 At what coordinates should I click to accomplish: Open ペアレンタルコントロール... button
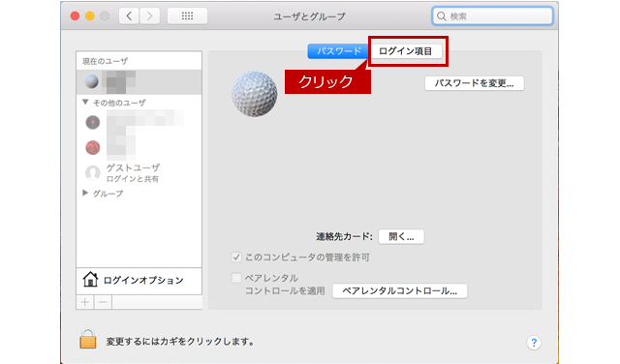pyautogui.click(x=399, y=290)
